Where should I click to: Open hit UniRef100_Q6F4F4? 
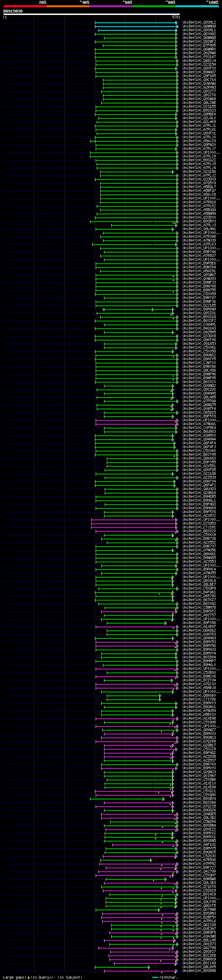tap(199, 443)
